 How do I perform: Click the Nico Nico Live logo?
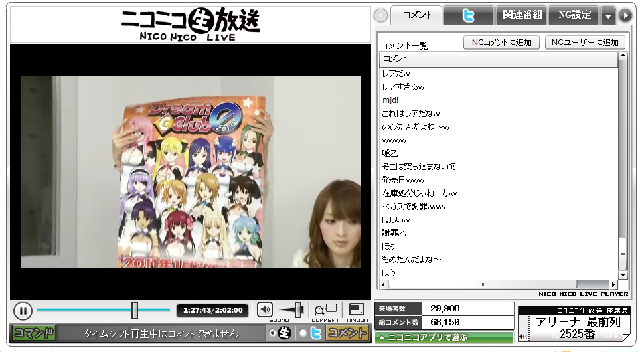pyautogui.click(x=191, y=23)
